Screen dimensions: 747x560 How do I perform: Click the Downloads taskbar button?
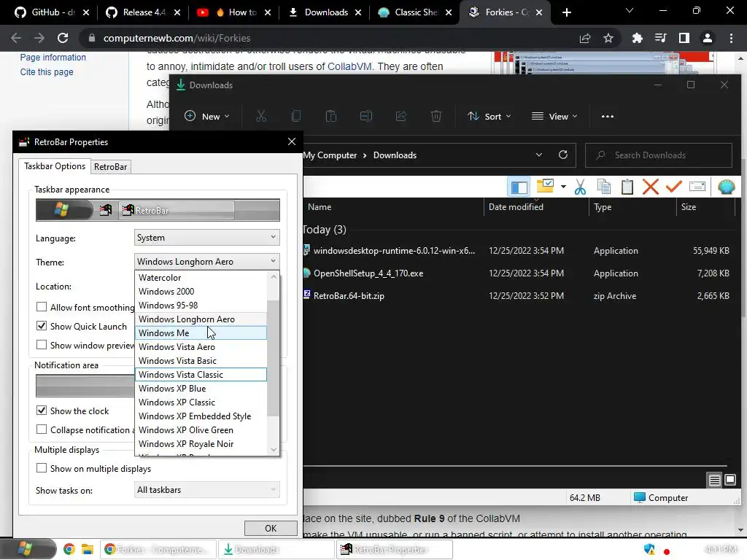pos(276,550)
